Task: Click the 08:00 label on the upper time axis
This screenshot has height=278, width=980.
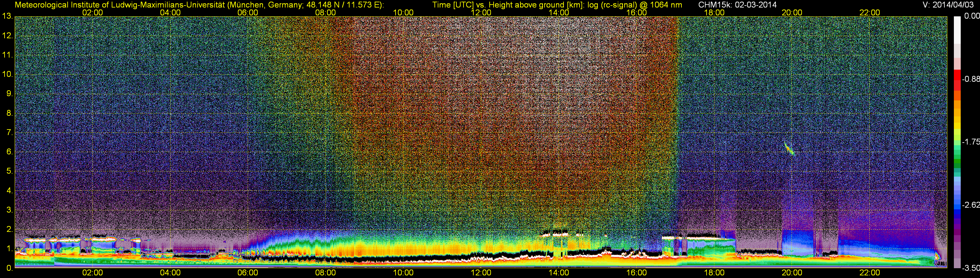Action: coord(326,12)
